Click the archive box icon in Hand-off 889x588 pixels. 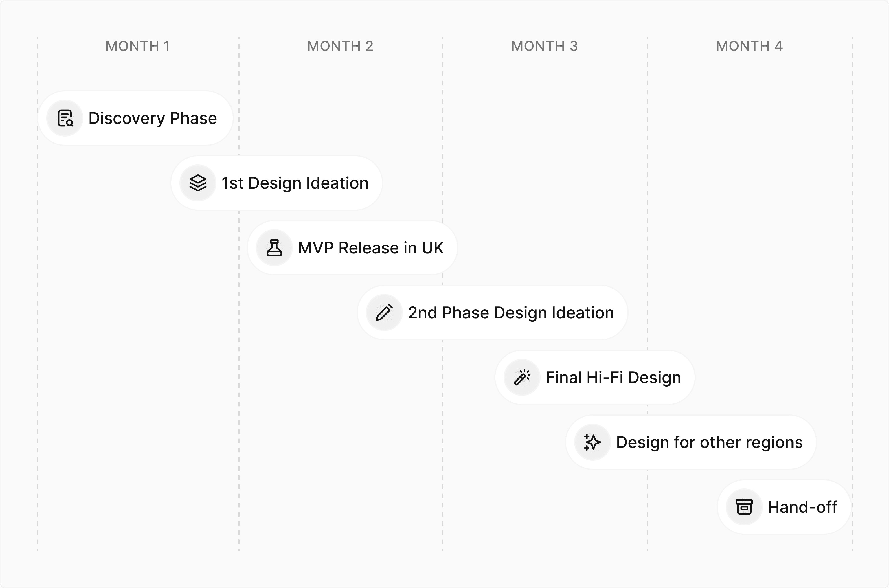coord(744,507)
